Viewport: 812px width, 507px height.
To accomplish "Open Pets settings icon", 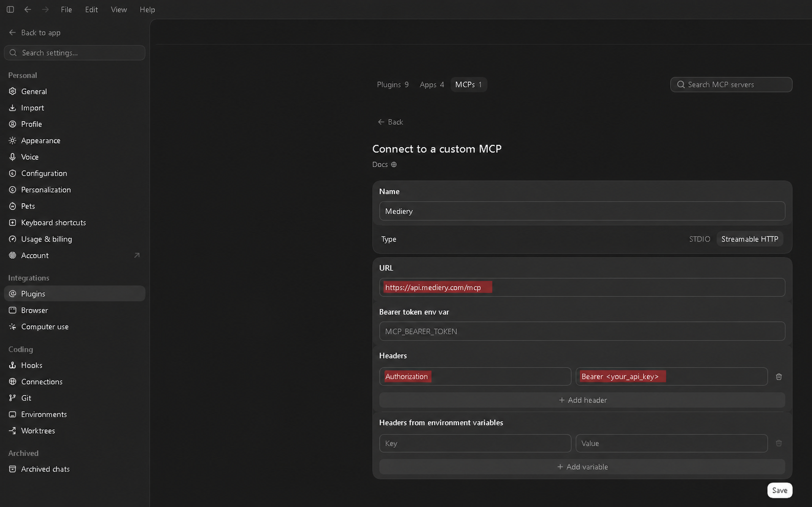I will click(x=13, y=206).
